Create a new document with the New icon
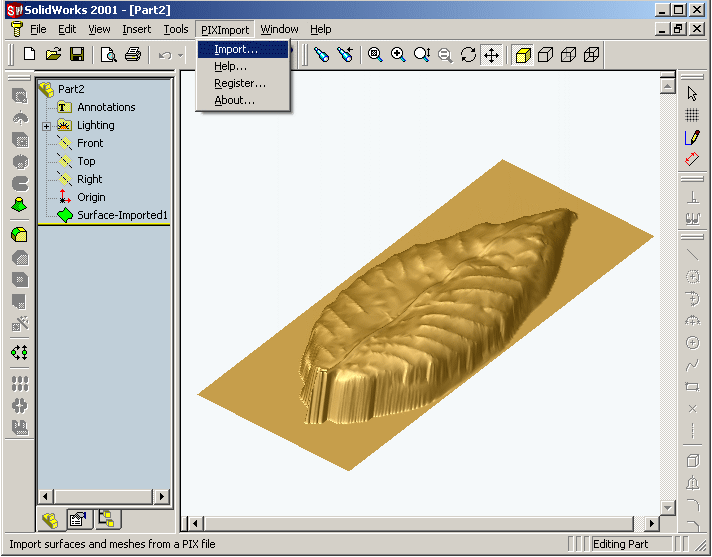Viewport: 712px width, 557px height. point(30,55)
